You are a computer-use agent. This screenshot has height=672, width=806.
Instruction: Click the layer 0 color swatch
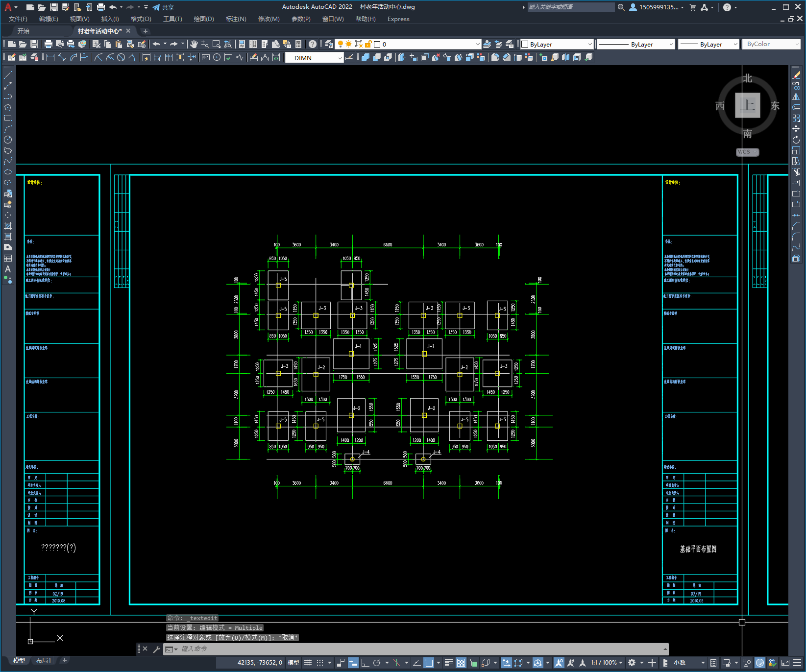(377, 44)
